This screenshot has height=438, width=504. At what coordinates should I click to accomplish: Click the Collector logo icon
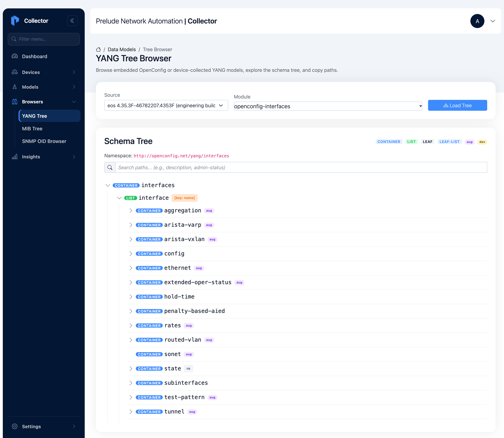coord(15,21)
